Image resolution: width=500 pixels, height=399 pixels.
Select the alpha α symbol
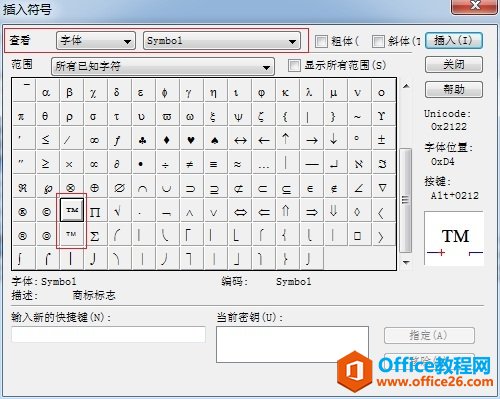[x=48, y=91]
